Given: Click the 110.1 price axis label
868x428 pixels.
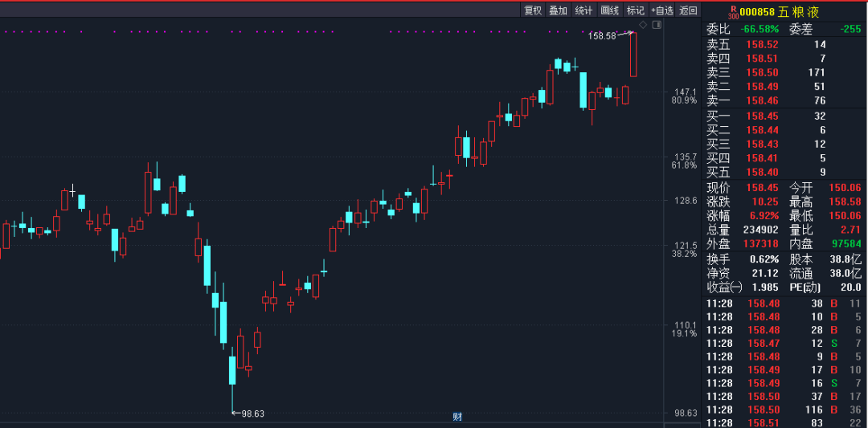Looking at the screenshot, I should pos(686,325).
